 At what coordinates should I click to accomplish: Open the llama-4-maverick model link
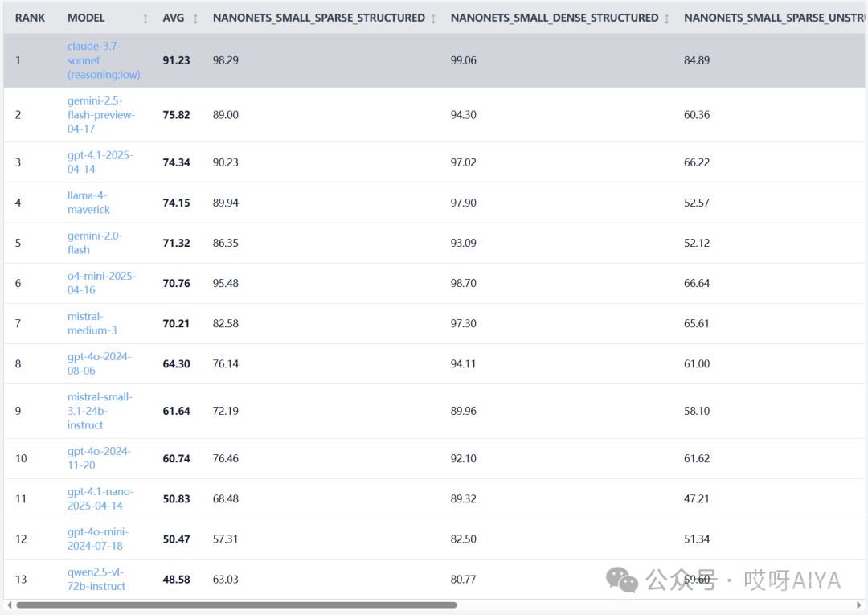pyautogui.click(x=88, y=203)
